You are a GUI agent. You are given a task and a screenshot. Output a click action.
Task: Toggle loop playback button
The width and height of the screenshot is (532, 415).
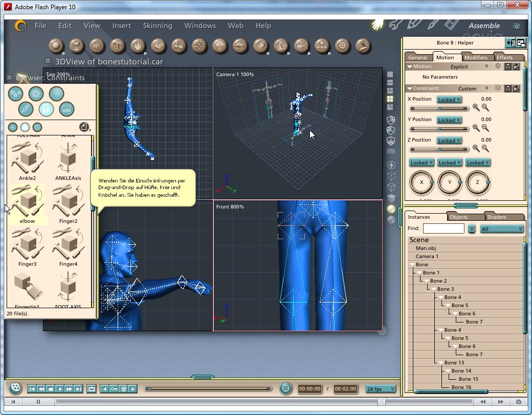[91, 388]
